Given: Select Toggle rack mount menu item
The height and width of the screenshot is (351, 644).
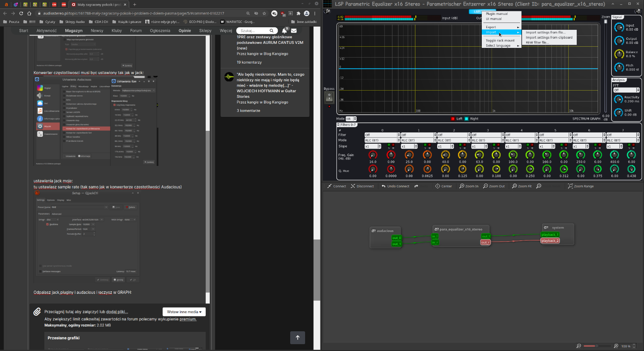Looking at the screenshot, I should (502, 40).
